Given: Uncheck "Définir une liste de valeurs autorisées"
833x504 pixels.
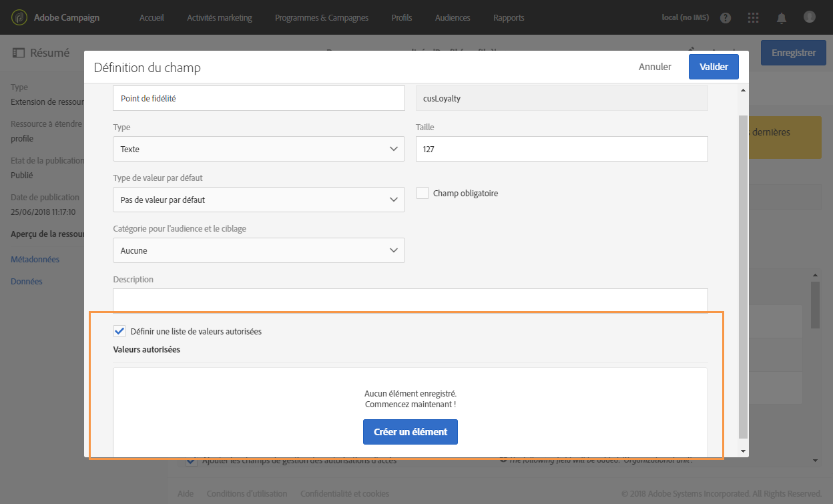Looking at the screenshot, I should click(x=119, y=331).
